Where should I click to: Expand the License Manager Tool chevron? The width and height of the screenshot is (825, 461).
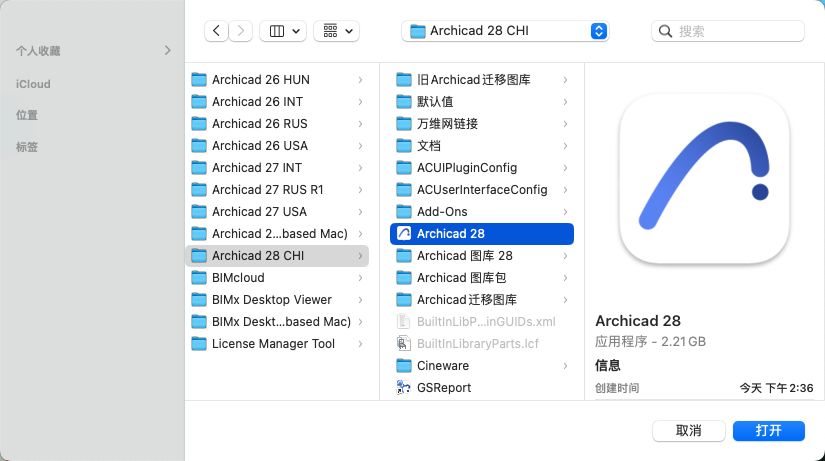(x=360, y=344)
